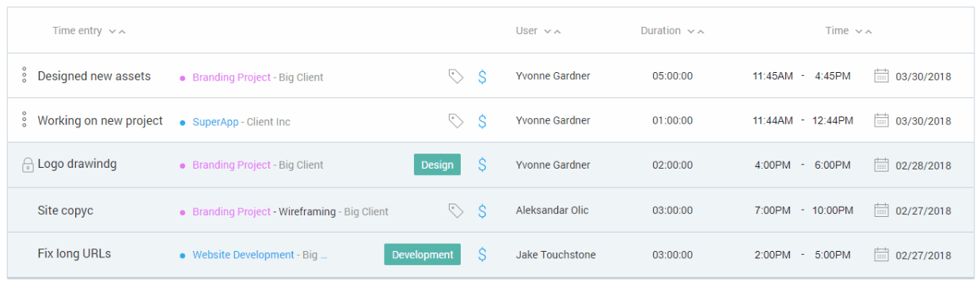Select the user Jake Touchstone
The width and height of the screenshot is (980, 285).
tap(556, 254)
